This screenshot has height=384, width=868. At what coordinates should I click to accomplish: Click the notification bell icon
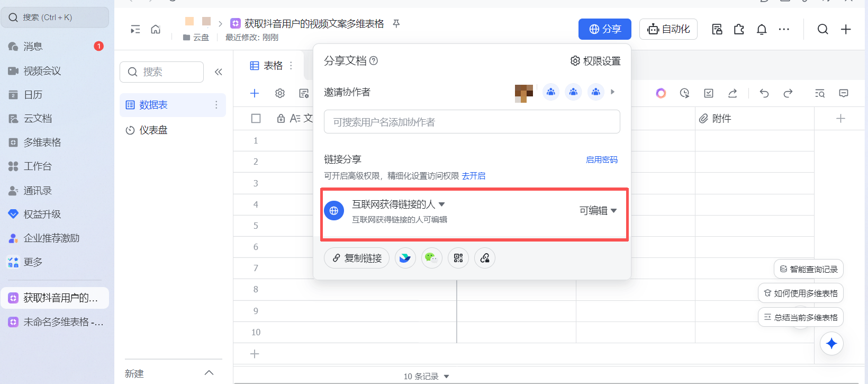761,29
